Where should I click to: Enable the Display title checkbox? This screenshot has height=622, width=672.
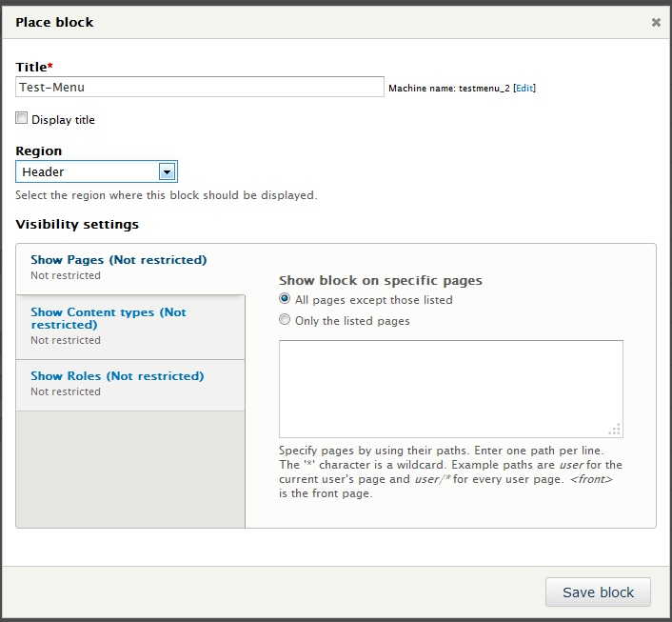click(22, 119)
